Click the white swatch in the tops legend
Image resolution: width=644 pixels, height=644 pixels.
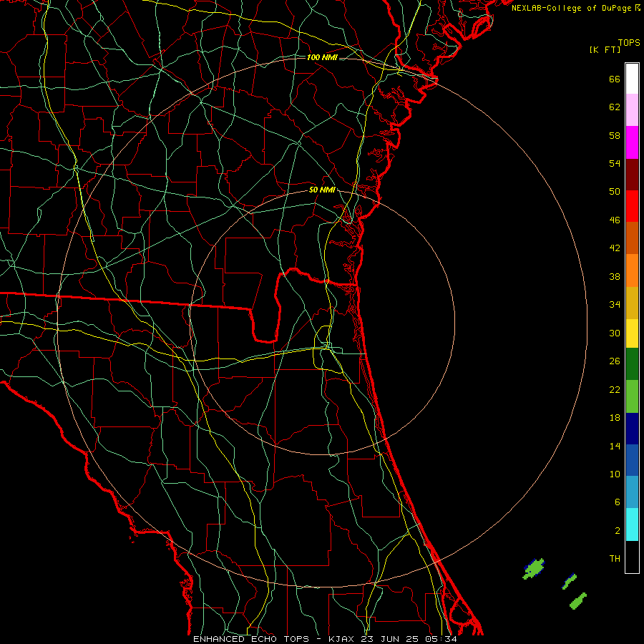click(x=632, y=79)
